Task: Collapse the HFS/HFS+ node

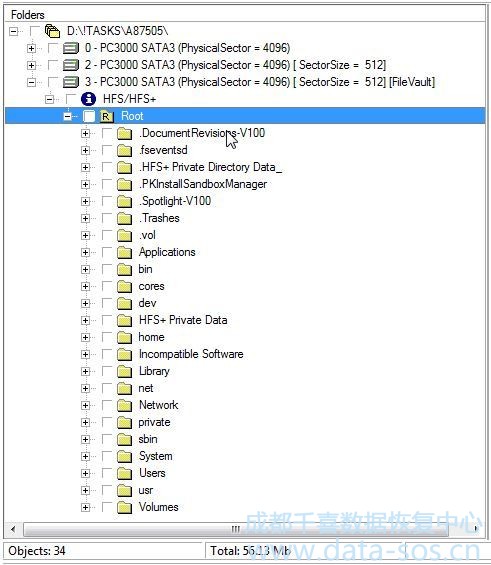Action: click(49, 99)
